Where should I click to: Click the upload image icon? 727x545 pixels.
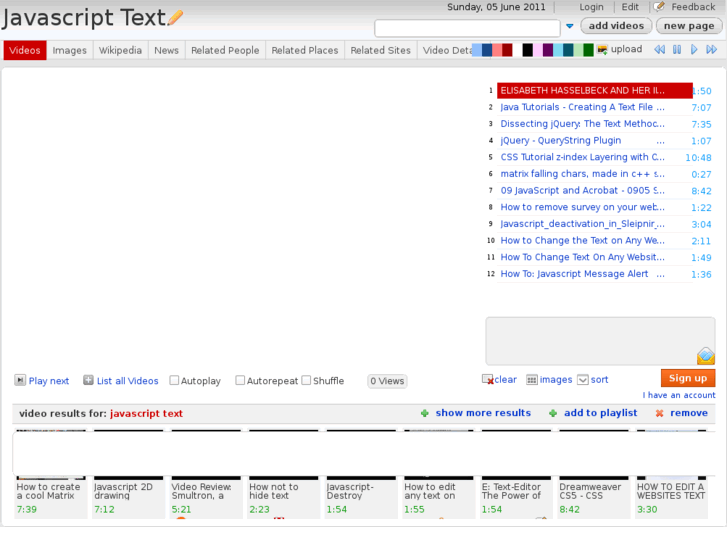click(602, 49)
